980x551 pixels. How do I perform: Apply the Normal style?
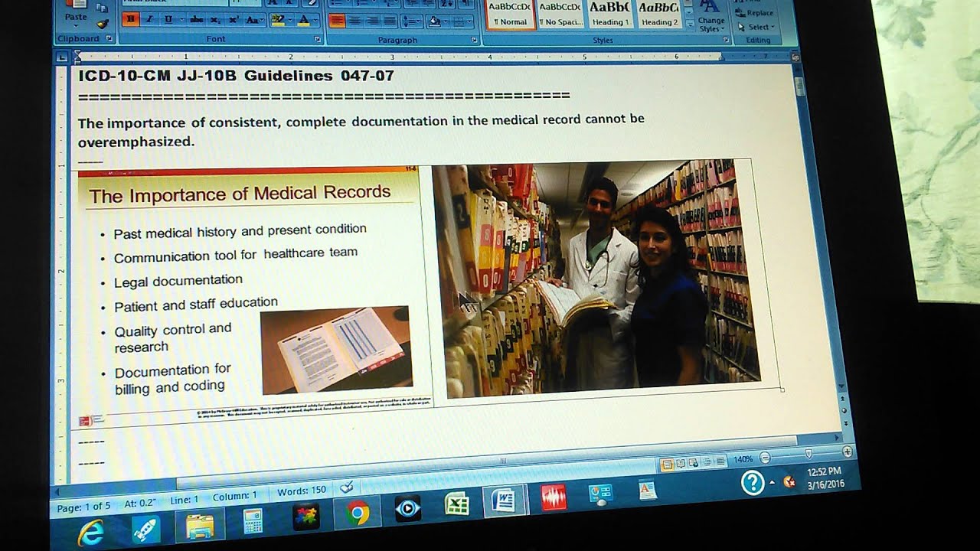[x=511, y=14]
